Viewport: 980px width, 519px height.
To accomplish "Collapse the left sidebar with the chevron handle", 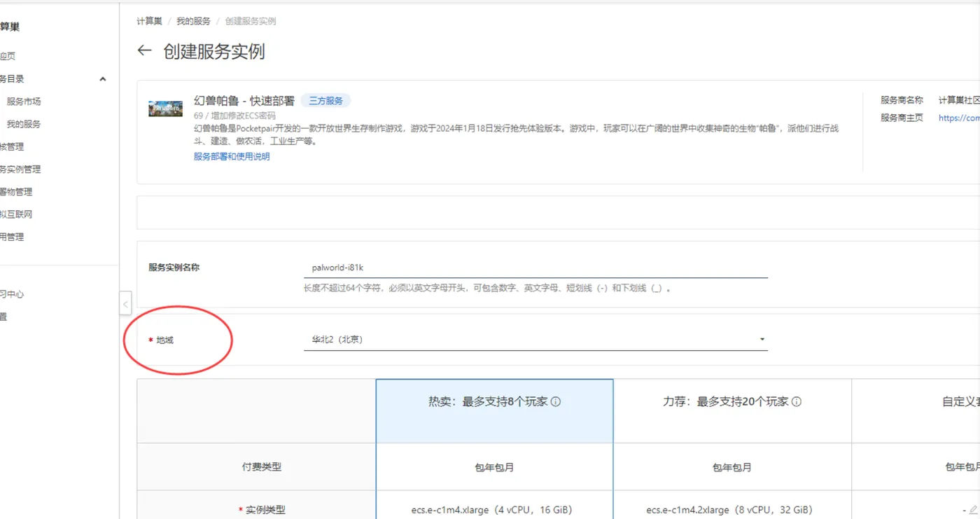I will pos(125,304).
